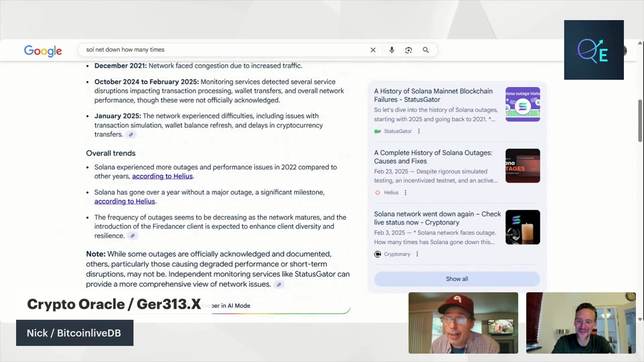Click the Show all sources button

[x=457, y=279]
